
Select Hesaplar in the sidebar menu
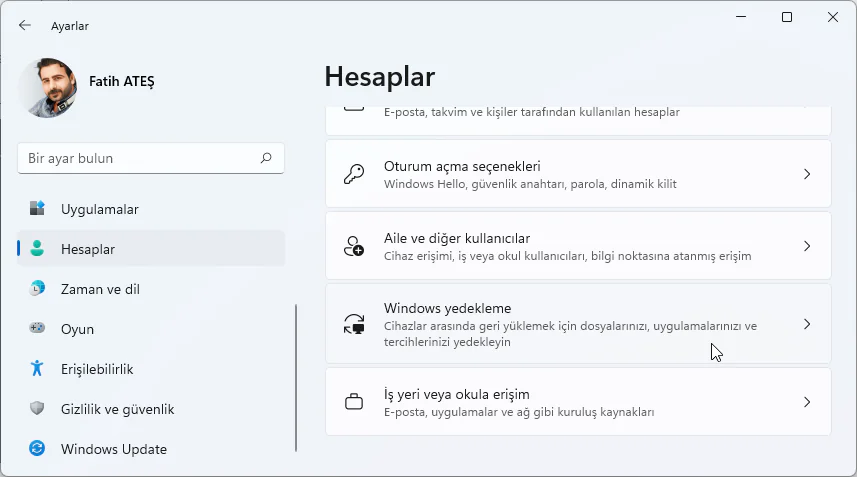click(x=88, y=249)
